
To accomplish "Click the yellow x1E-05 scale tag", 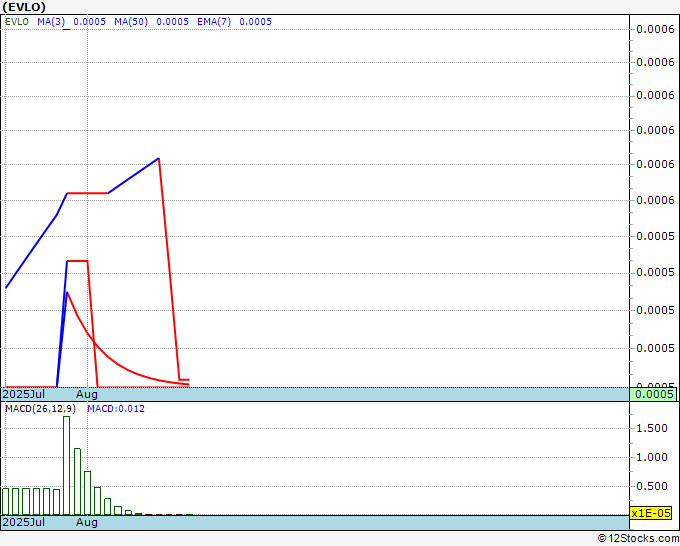I will (654, 512).
